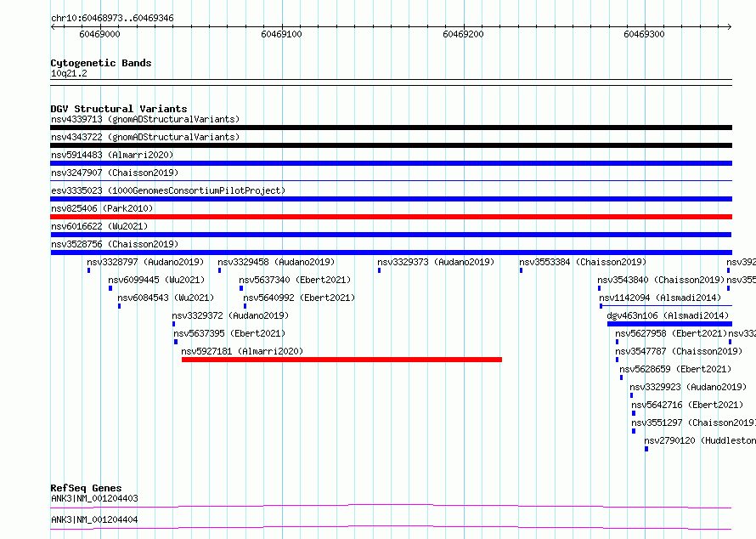This screenshot has width=756, height=539.
Task: Click the black nsv4339713 variant bar
Action: click(391, 128)
